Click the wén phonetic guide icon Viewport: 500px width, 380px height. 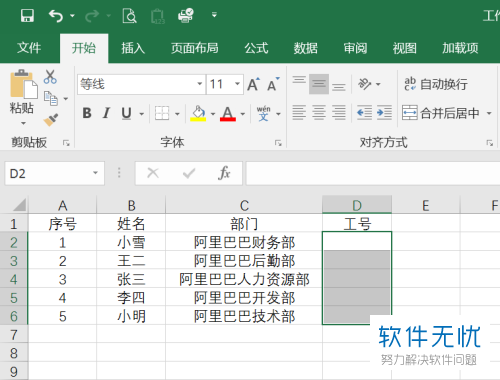tap(263, 113)
